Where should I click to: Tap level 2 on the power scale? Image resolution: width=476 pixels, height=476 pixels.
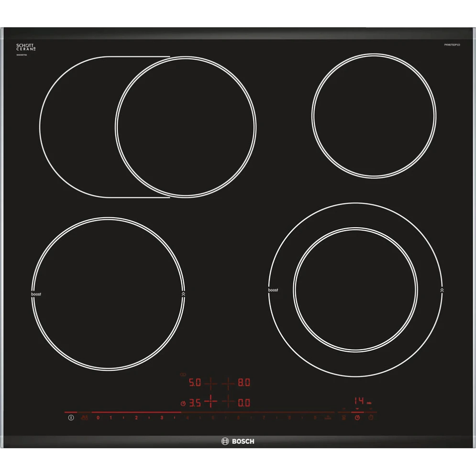[x=136, y=418]
